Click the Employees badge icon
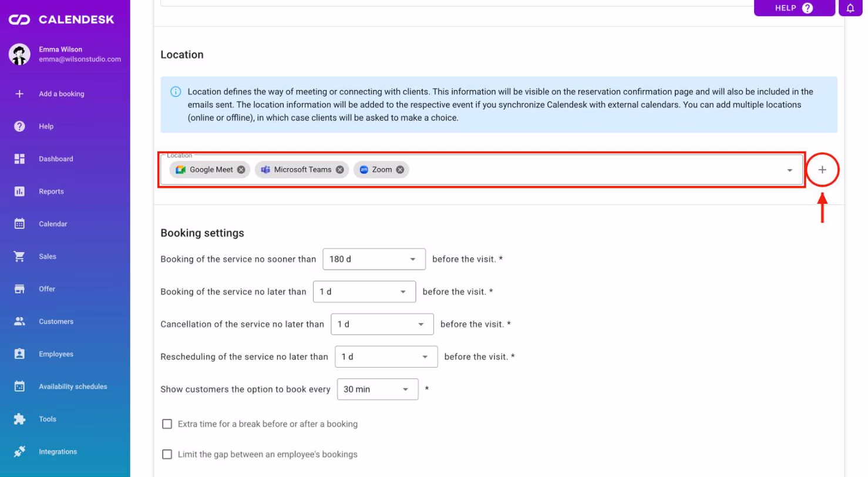The image size is (868, 477). point(19,354)
